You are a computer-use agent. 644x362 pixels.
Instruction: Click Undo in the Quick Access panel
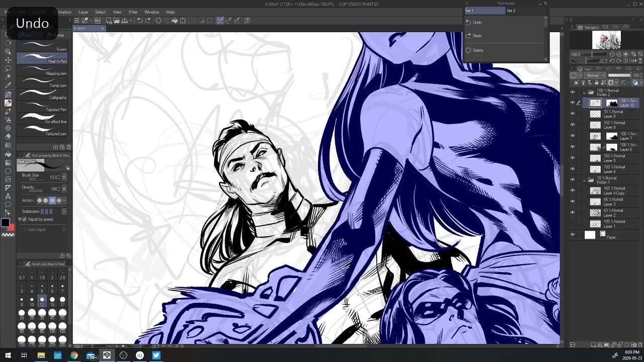click(x=504, y=22)
